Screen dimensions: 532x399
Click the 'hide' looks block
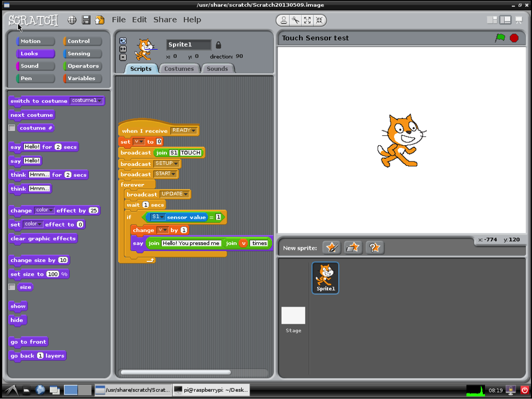point(17,320)
